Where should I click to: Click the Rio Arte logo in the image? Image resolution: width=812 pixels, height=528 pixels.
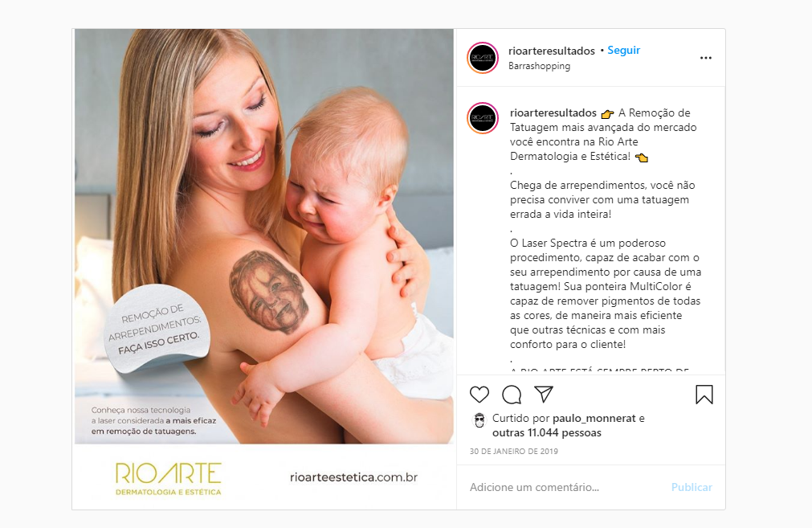[x=169, y=479]
